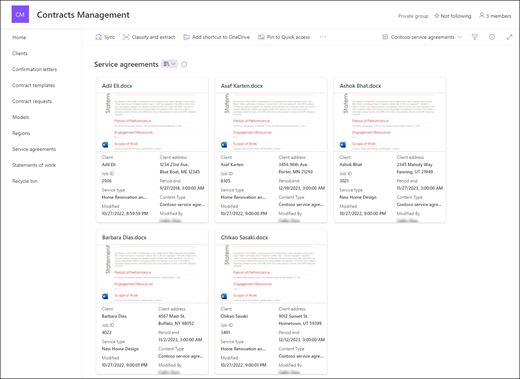The image size is (520, 379).
Task: Click modified 10/27/2022, 8:59:59 PM value
Action: pyautogui.click(x=125, y=214)
